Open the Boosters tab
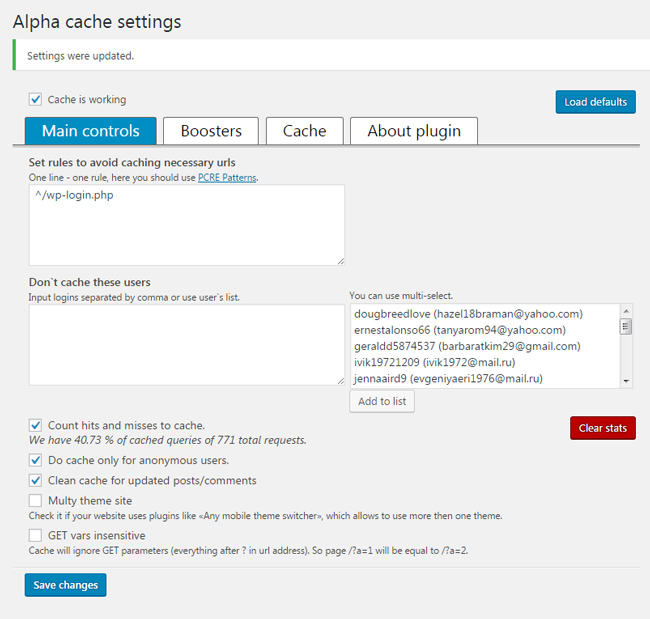 [x=211, y=131]
